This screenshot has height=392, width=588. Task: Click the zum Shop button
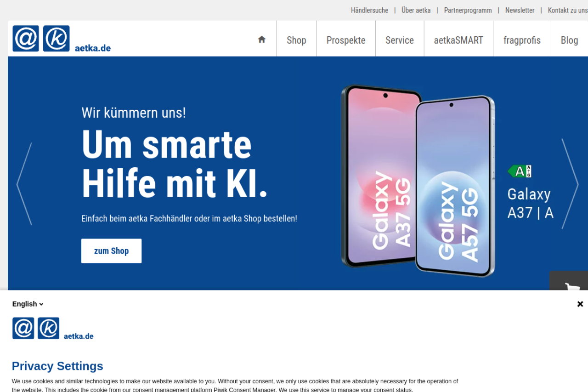[112, 251]
